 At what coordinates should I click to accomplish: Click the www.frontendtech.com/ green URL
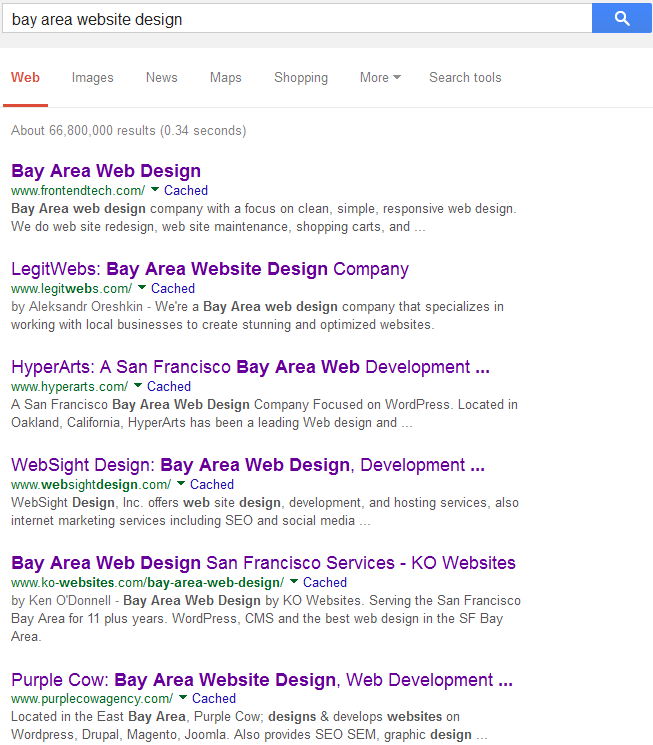78,191
